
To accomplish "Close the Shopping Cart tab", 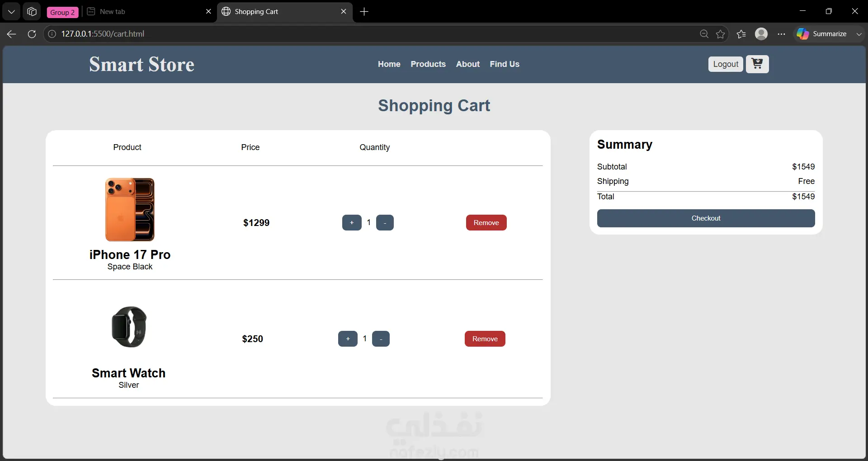I will [x=344, y=12].
